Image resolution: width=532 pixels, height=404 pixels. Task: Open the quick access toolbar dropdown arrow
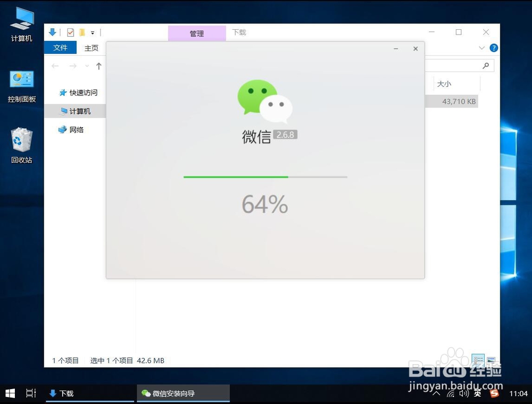[x=92, y=33]
